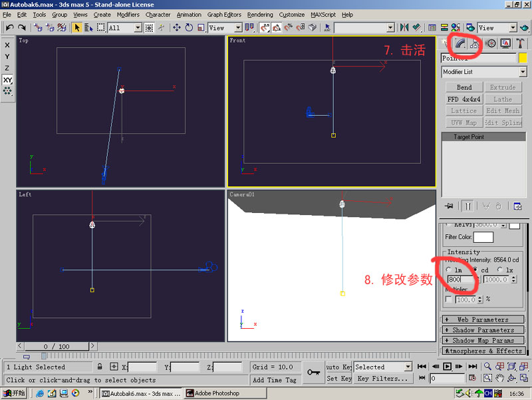Image resolution: width=532 pixels, height=400 pixels.
Task: Click the Redo arrow icon
Action: (x=22, y=27)
